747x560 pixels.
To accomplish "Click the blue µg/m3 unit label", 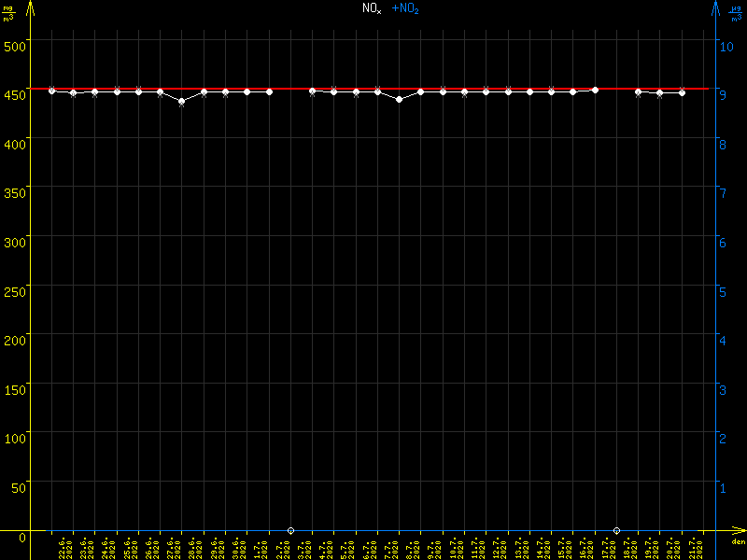I will pyautogui.click(x=736, y=13).
